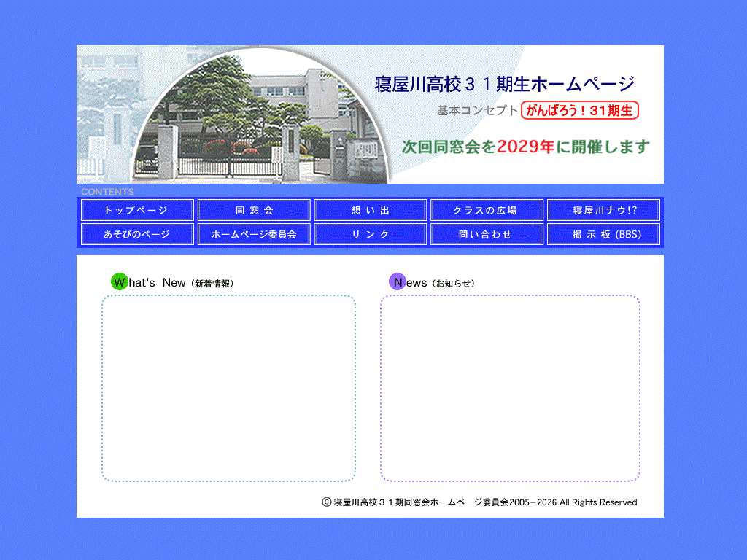Click the 寝屋川高校31期生ホームページ title
The width and height of the screenshot is (747, 560).
click(x=504, y=84)
